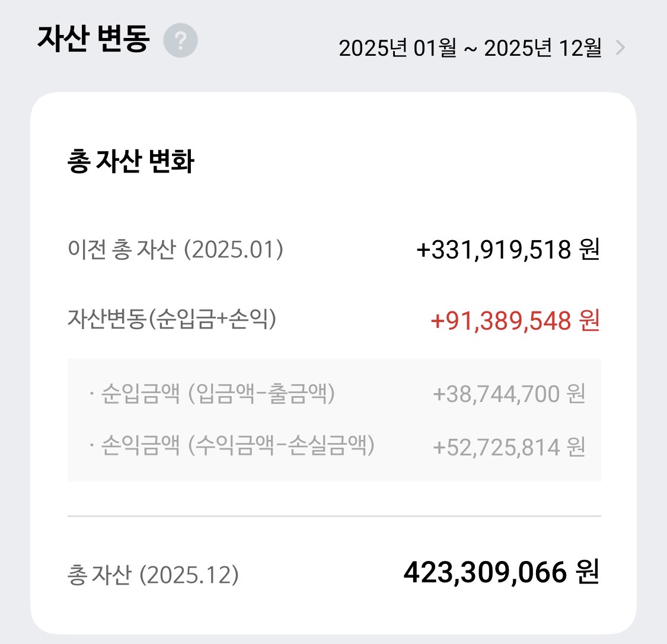The height and width of the screenshot is (644, 667).
Task: Tap the 총 자산 변화 card heading
Action: (x=131, y=161)
